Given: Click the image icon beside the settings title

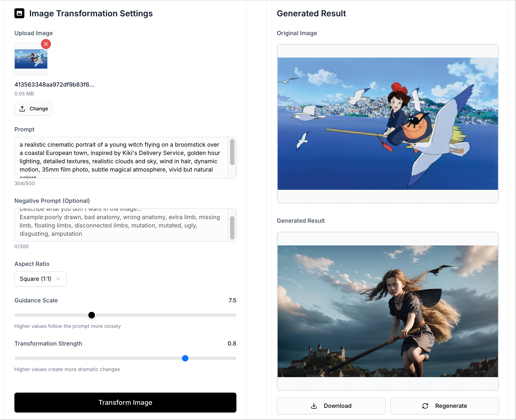Looking at the screenshot, I should point(19,13).
